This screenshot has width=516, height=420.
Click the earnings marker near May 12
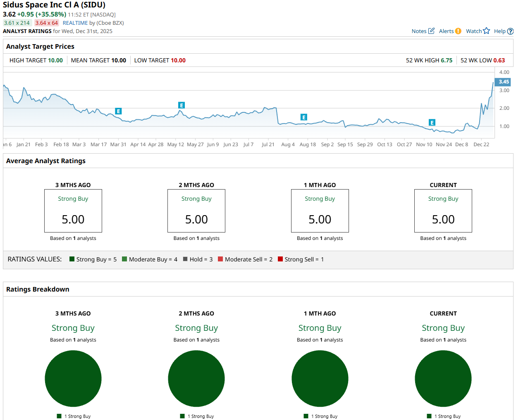(x=181, y=105)
